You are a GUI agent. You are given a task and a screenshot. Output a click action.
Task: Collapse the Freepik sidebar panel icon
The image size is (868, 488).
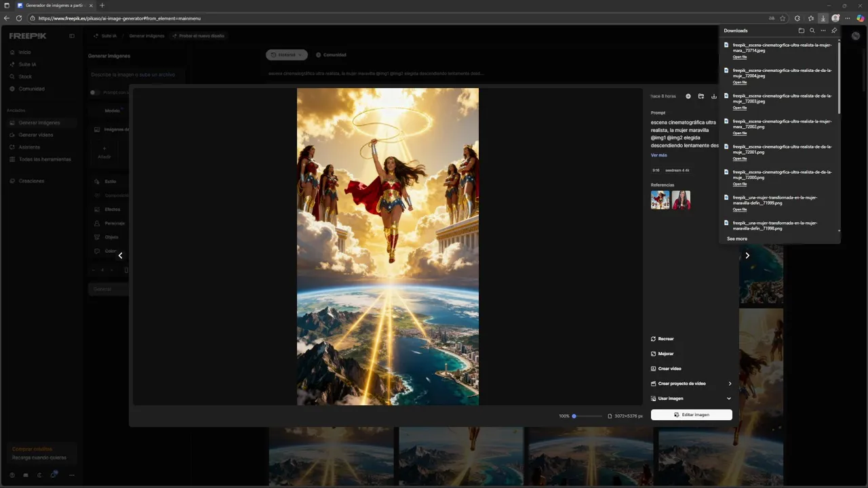point(72,36)
